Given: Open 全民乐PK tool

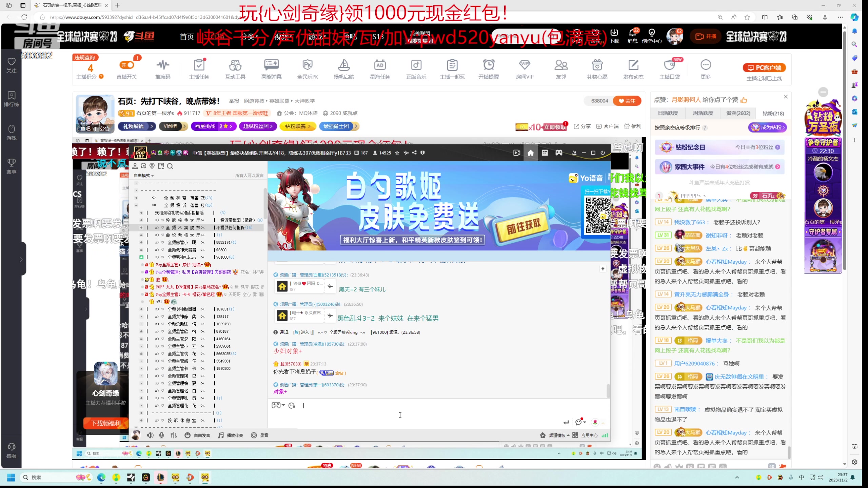Looking at the screenshot, I should 308,69.
